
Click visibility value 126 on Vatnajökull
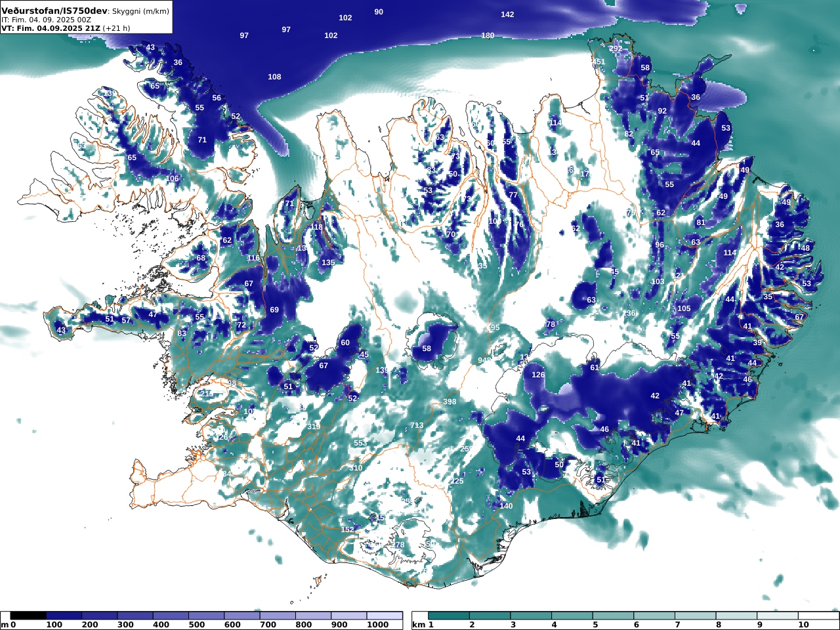coord(538,375)
